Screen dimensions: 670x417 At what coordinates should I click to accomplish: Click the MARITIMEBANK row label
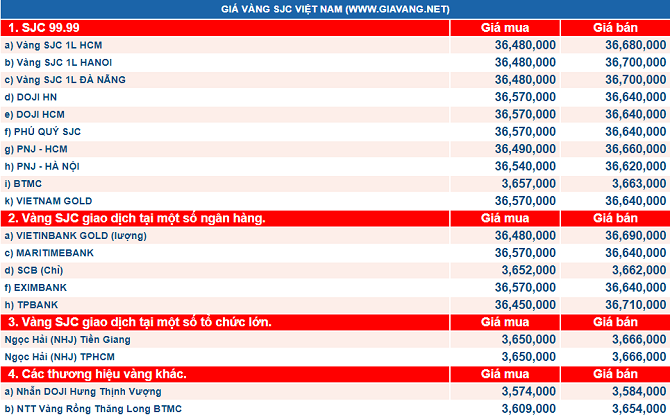(49, 253)
